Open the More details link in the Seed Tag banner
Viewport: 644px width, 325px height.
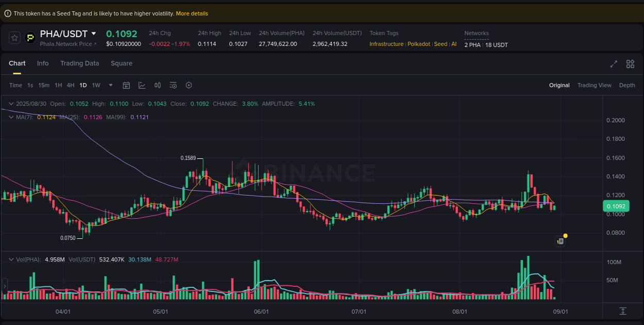pyautogui.click(x=192, y=13)
